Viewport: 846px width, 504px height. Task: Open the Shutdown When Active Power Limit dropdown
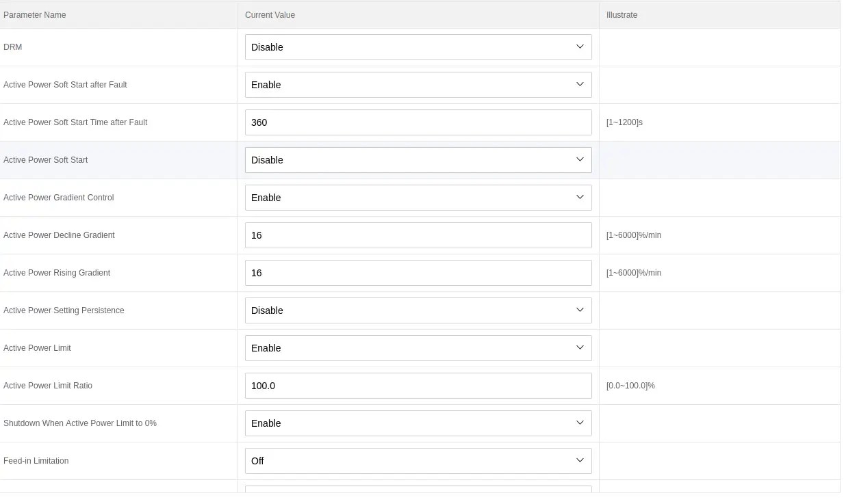point(418,423)
